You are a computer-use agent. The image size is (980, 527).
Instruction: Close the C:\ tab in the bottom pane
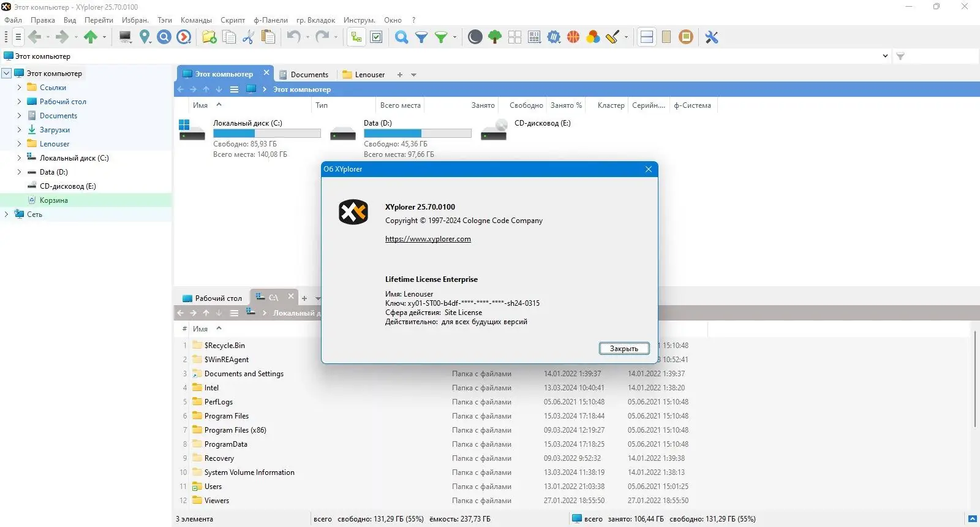click(x=291, y=297)
